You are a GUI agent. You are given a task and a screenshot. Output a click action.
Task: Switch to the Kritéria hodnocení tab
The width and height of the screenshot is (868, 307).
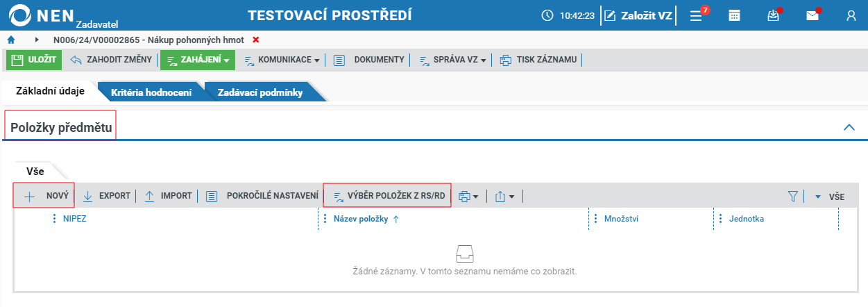[151, 92]
